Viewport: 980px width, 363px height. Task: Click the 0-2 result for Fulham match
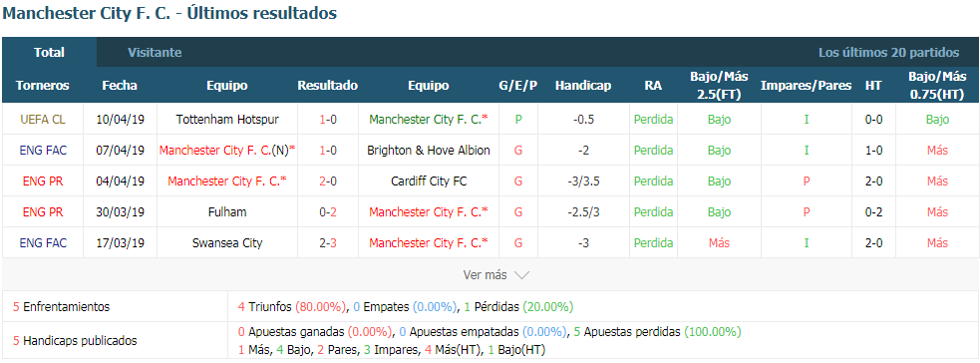click(x=328, y=211)
